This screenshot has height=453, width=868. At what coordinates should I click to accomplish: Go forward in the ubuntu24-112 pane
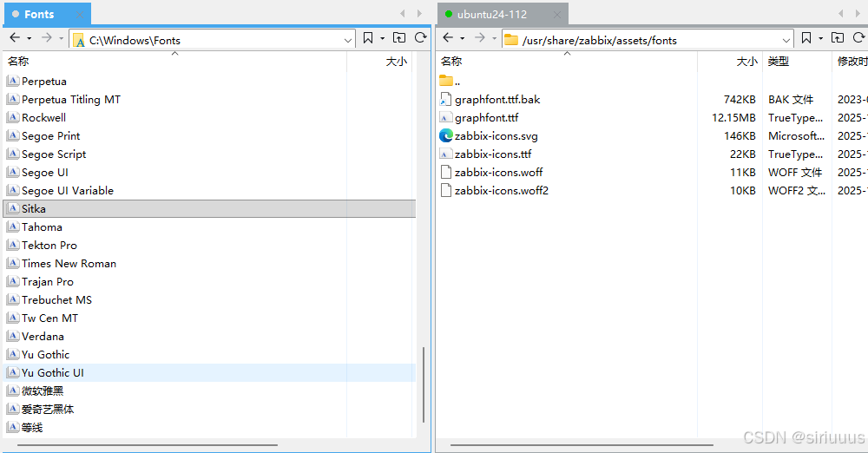480,37
